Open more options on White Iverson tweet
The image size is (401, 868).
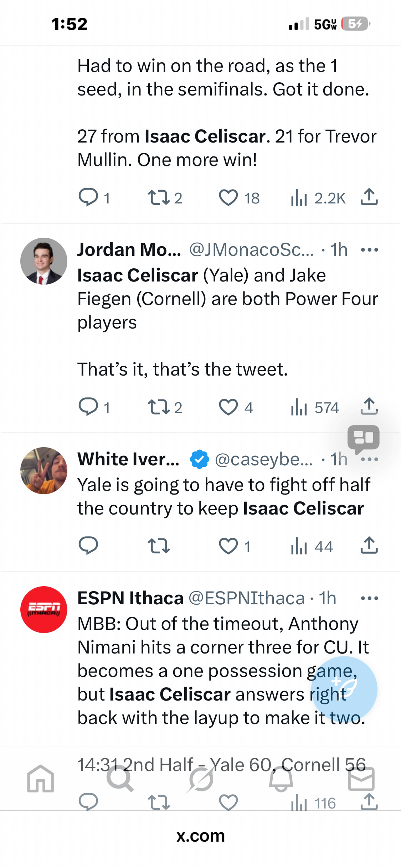pyautogui.click(x=369, y=459)
